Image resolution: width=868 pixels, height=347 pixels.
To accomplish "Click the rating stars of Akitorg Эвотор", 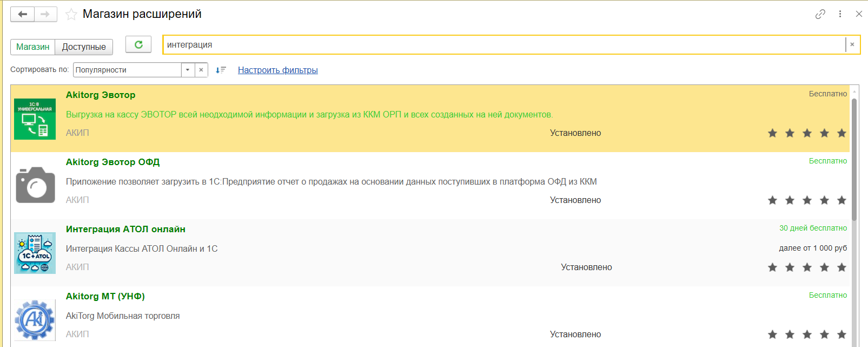I will pos(807,133).
